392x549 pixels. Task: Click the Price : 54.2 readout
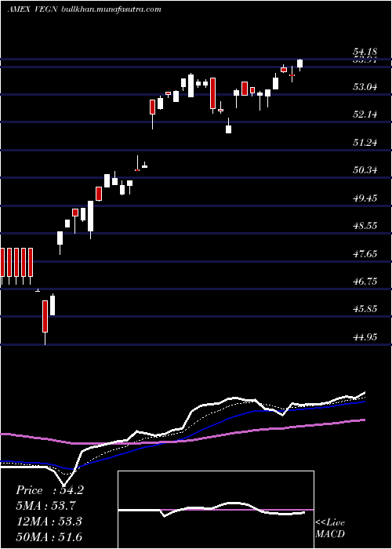click(49, 490)
